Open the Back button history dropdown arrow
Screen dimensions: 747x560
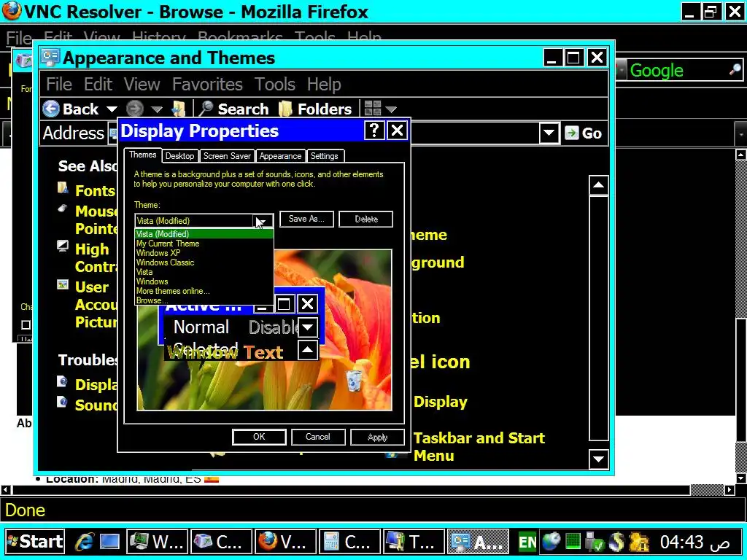[x=112, y=109]
